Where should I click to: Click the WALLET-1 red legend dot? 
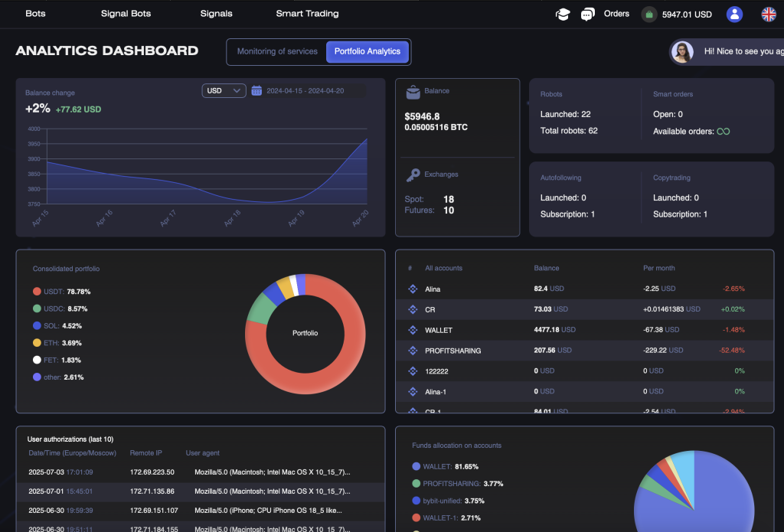click(416, 517)
